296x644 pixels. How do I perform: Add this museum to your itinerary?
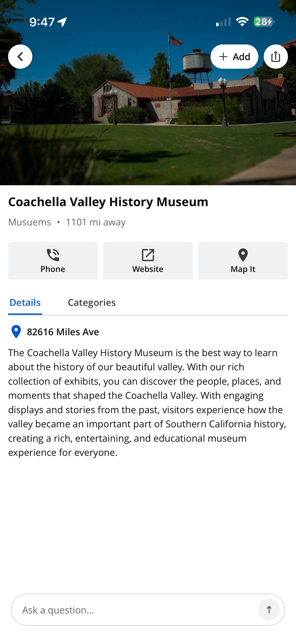coord(234,57)
